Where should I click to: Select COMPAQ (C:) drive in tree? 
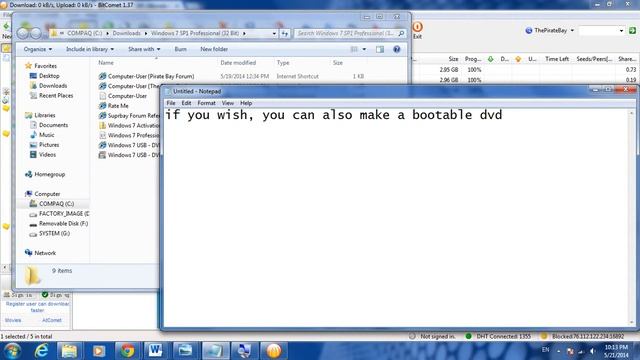pos(52,204)
